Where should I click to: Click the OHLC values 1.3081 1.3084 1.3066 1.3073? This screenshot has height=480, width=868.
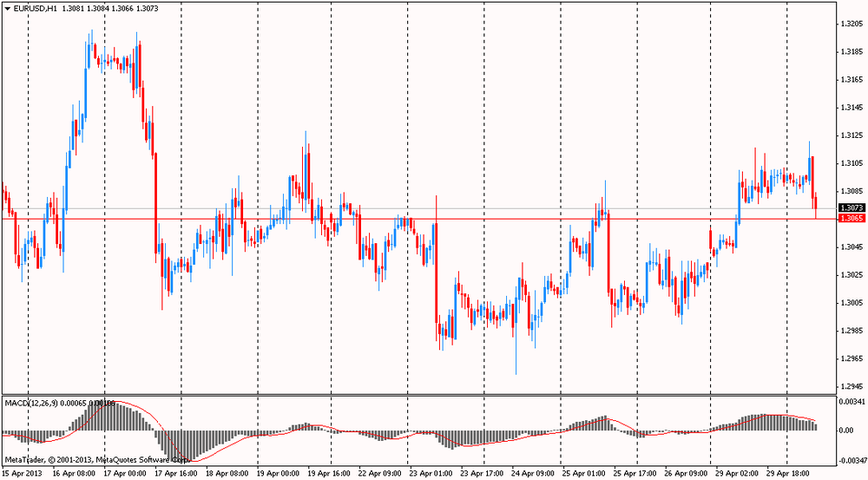[110, 9]
